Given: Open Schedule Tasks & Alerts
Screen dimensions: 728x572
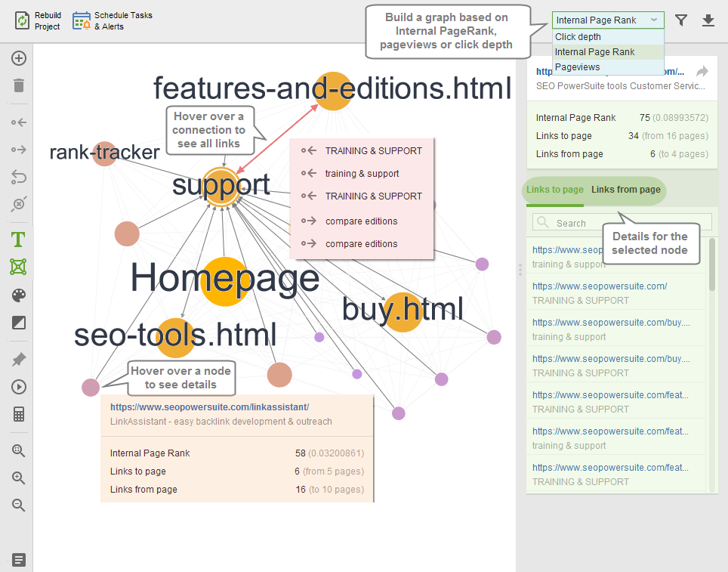Looking at the screenshot, I should (113, 20).
